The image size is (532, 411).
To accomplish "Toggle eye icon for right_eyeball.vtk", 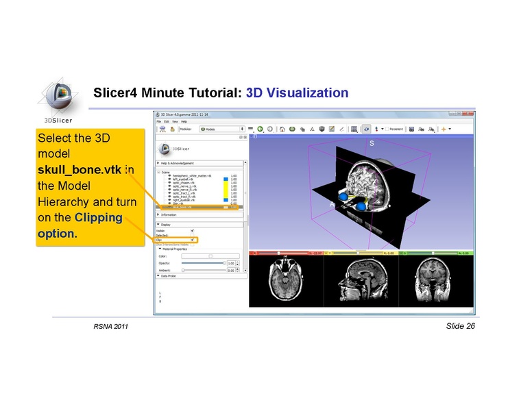I will (169, 200).
